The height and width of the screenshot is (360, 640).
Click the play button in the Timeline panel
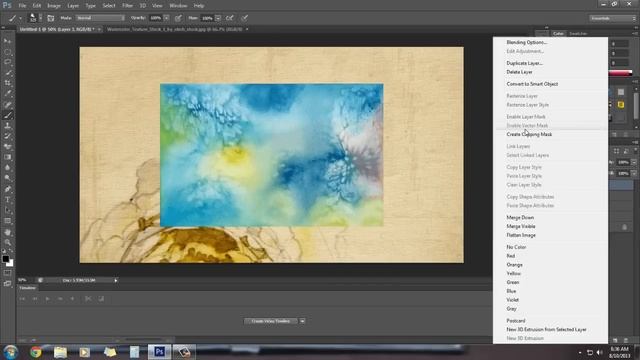(x=48, y=299)
